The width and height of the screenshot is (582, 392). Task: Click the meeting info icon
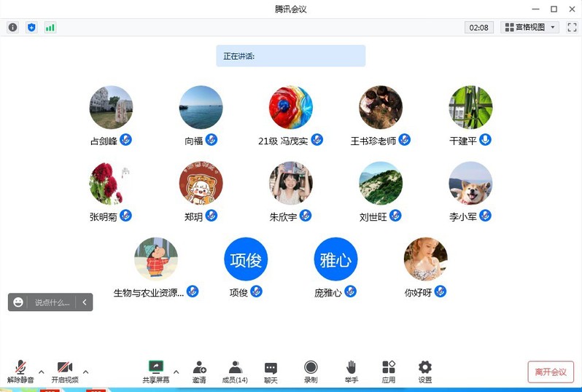[x=12, y=28]
